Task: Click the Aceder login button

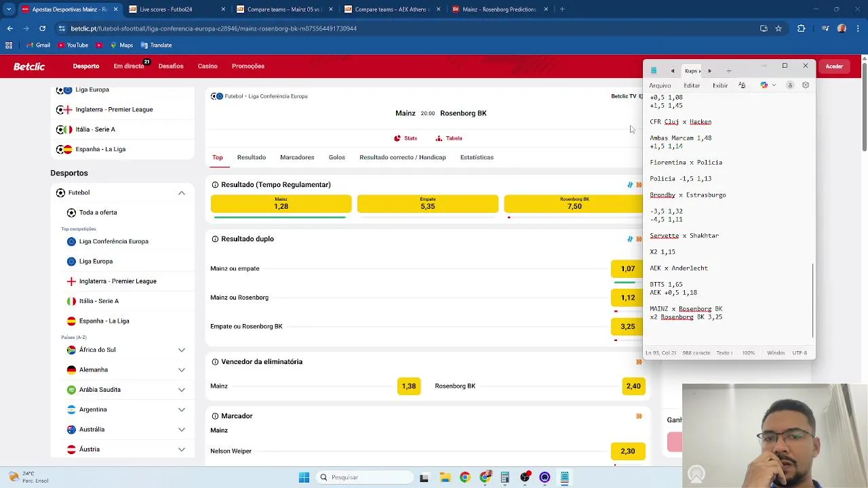Action: pyautogui.click(x=834, y=66)
